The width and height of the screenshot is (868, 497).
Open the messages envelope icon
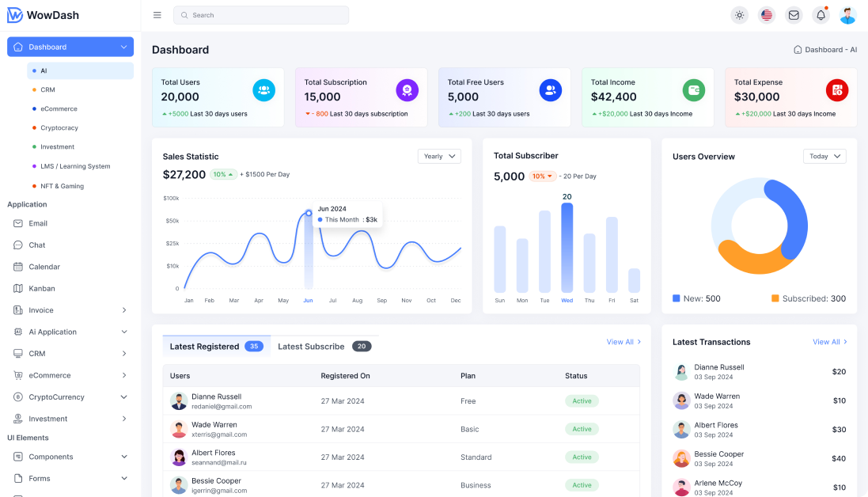coord(794,14)
